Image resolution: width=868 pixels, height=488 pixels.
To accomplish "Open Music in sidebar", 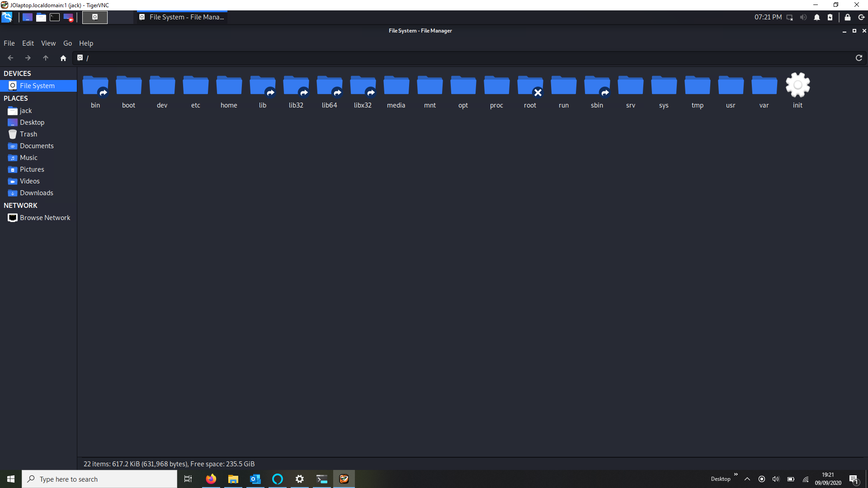I will (38, 158).
